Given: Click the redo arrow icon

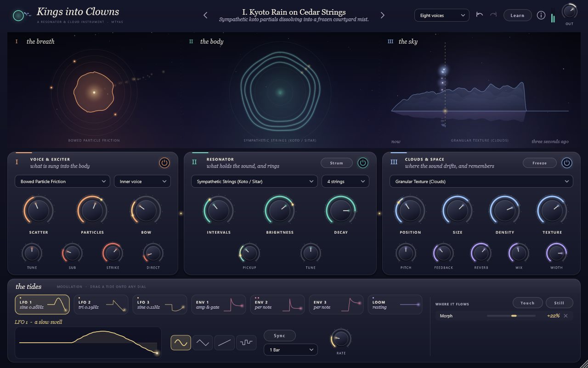Looking at the screenshot, I should click(493, 15).
